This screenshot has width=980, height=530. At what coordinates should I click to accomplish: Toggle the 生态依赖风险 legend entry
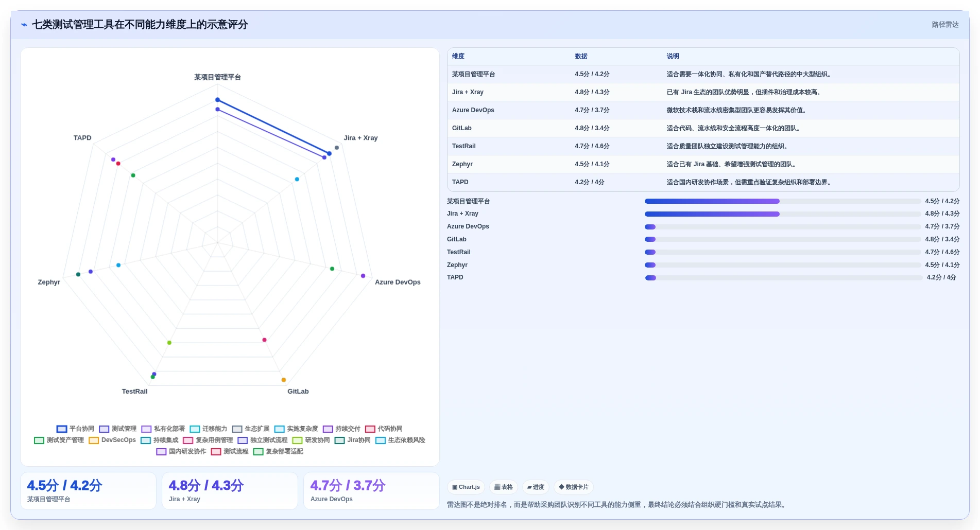click(400, 440)
